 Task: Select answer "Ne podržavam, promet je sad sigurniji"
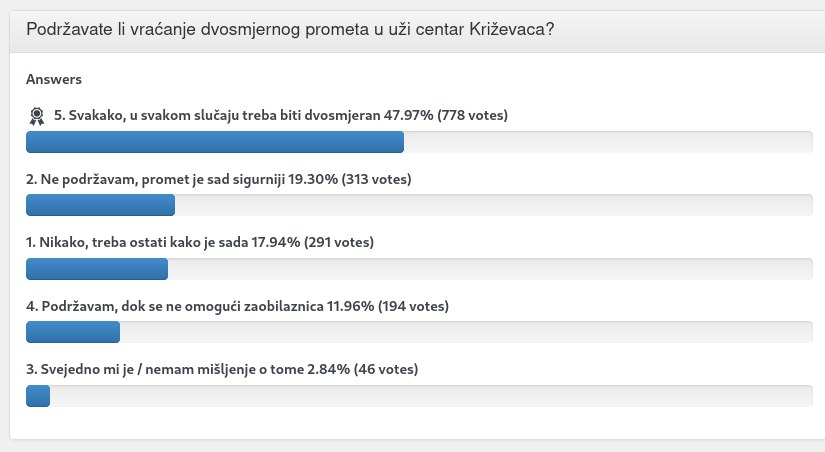[x=155, y=179]
